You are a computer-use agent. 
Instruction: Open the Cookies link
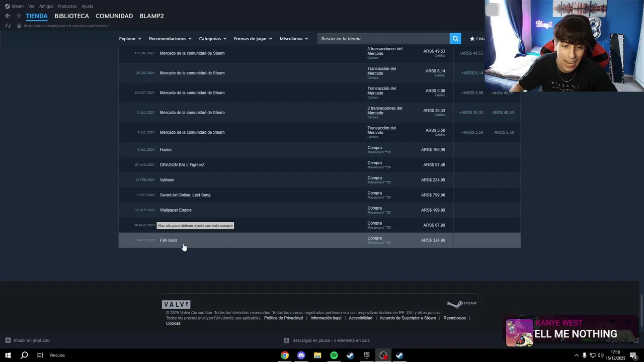[173, 323]
